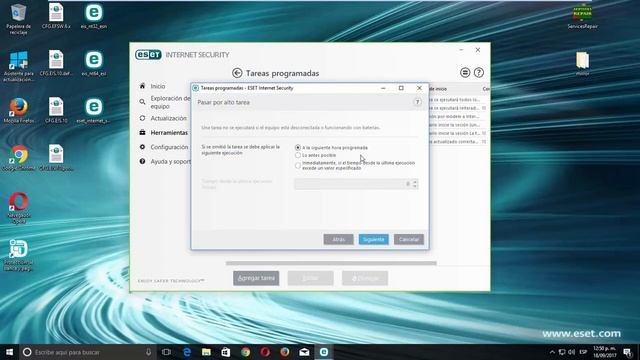Image resolution: width=640 pixels, height=360 pixels.
Task: Select the Google Chrome desktop shortcut
Action: point(19,158)
